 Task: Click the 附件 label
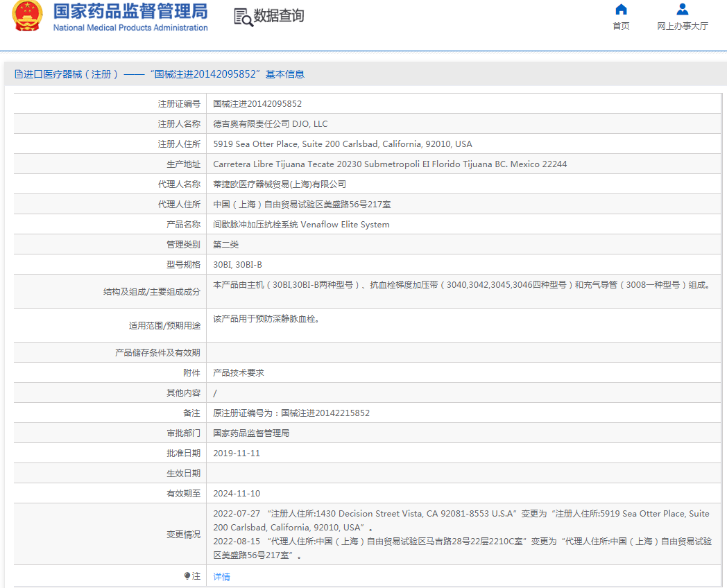pyautogui.click(x=191, y=372)
